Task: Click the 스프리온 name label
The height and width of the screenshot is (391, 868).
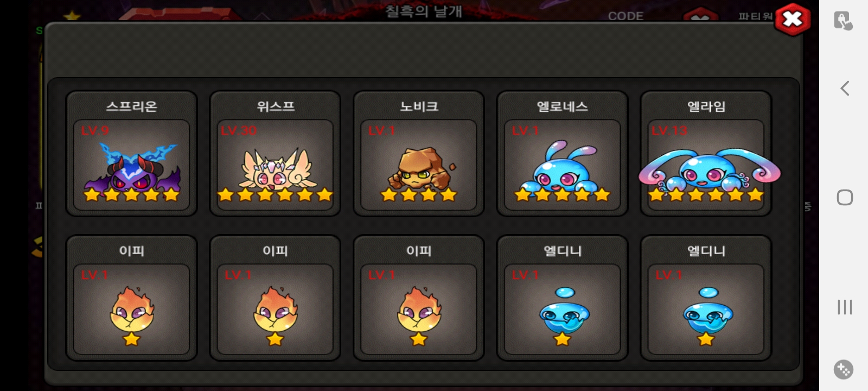Action: click(131, 106)
